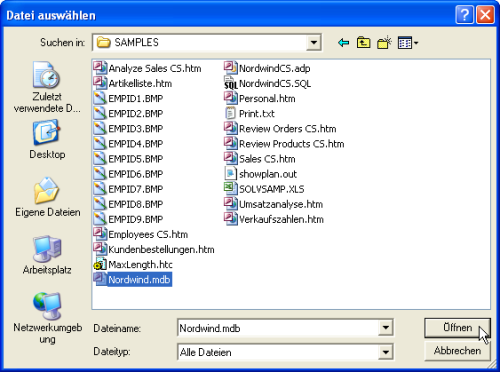500x372 pixels.
Task: Select the Employees CS.htm file icon
Action: click(100, 234)
